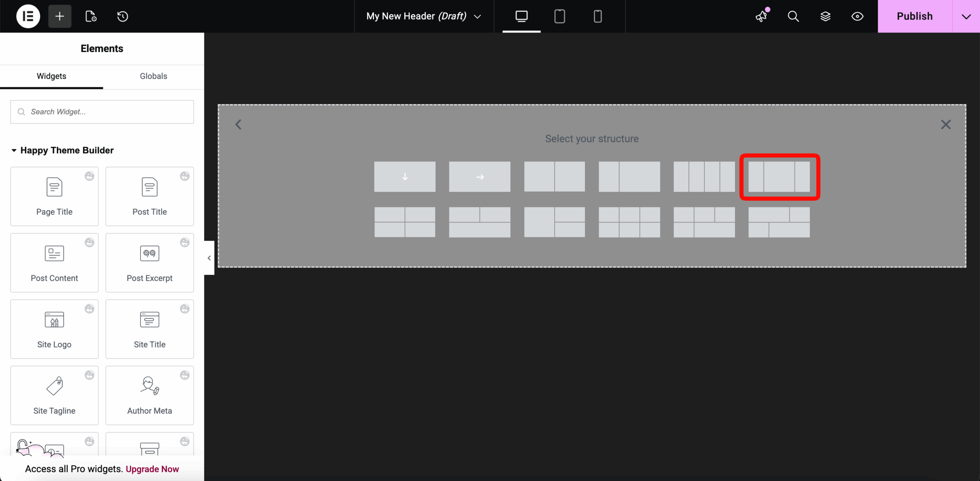Click the Elementor logo icon

[x=28, y=16]
